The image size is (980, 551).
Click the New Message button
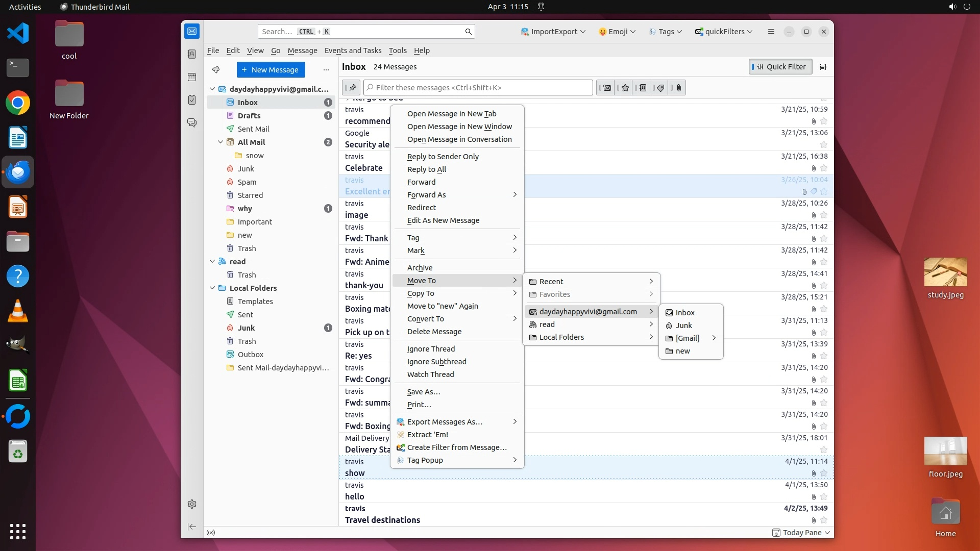point(271,70)
